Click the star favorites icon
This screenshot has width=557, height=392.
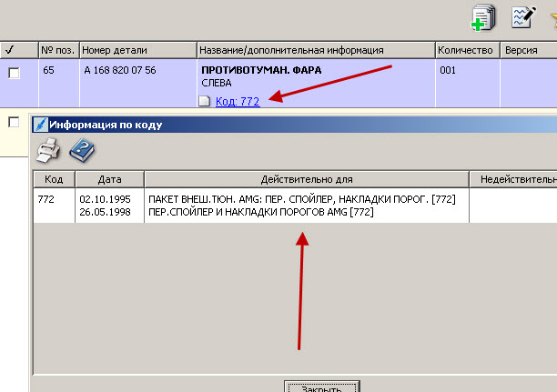tap(552, 17)
